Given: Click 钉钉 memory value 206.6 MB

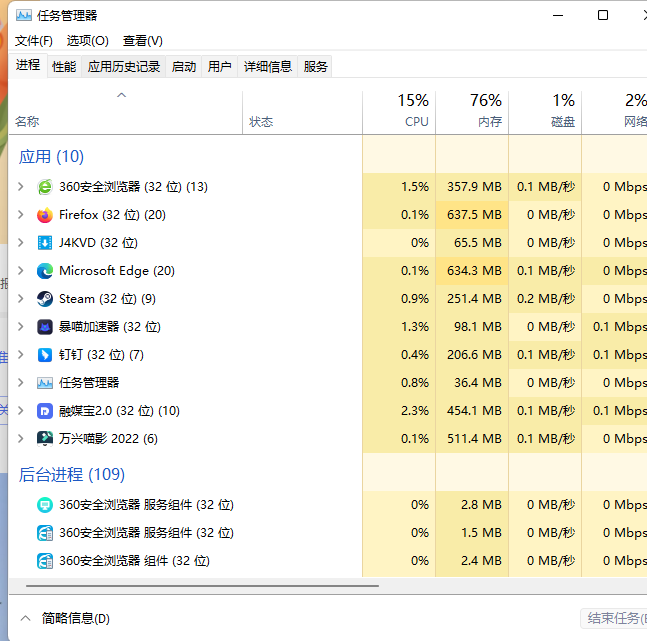Looking at the screenshot, I should (x=474, y=355).
